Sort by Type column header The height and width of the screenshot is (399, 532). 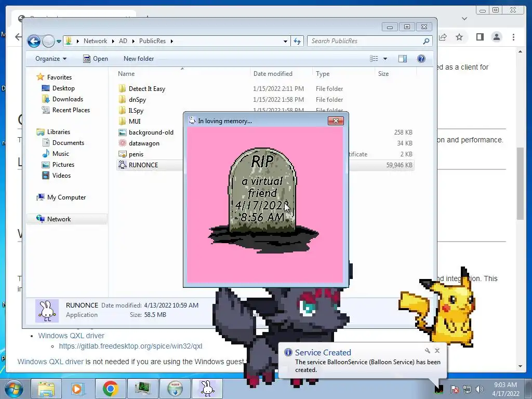(x=323, y=74)
